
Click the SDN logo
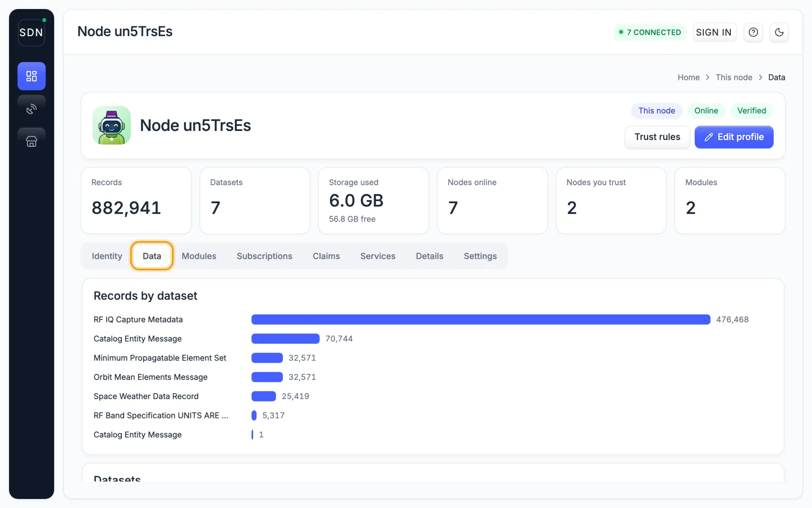coord(32,33)
